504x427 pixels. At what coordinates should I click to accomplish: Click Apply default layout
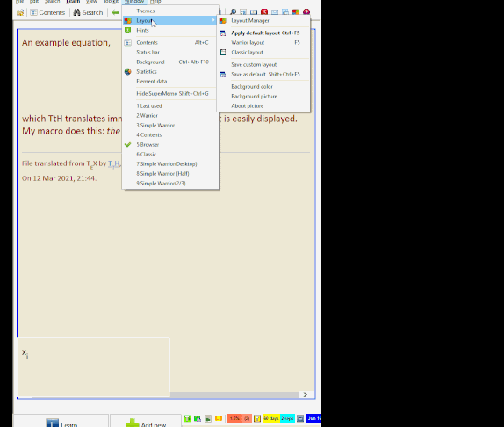point(263,33)
